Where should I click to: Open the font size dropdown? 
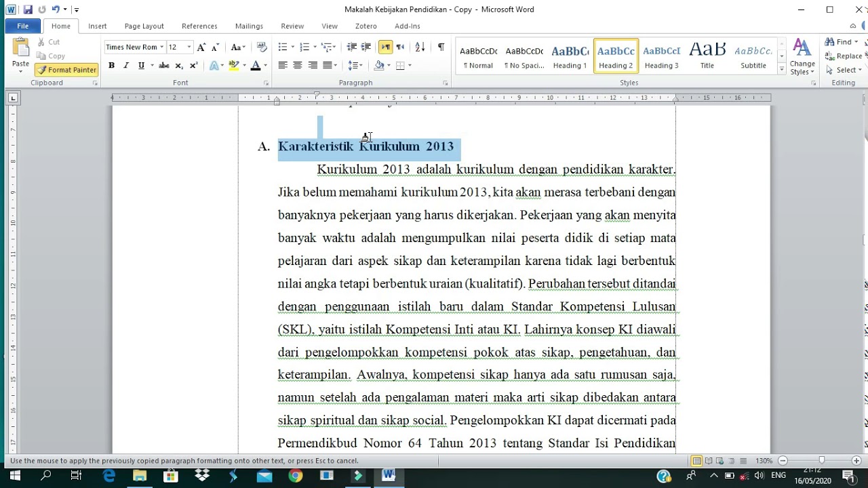coord(189,47)
